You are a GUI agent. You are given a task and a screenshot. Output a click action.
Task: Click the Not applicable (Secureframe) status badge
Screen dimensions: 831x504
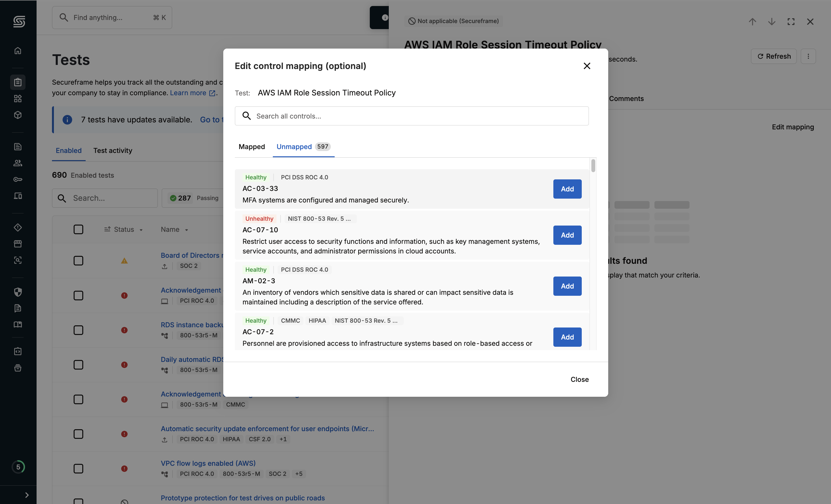(453, 21)
